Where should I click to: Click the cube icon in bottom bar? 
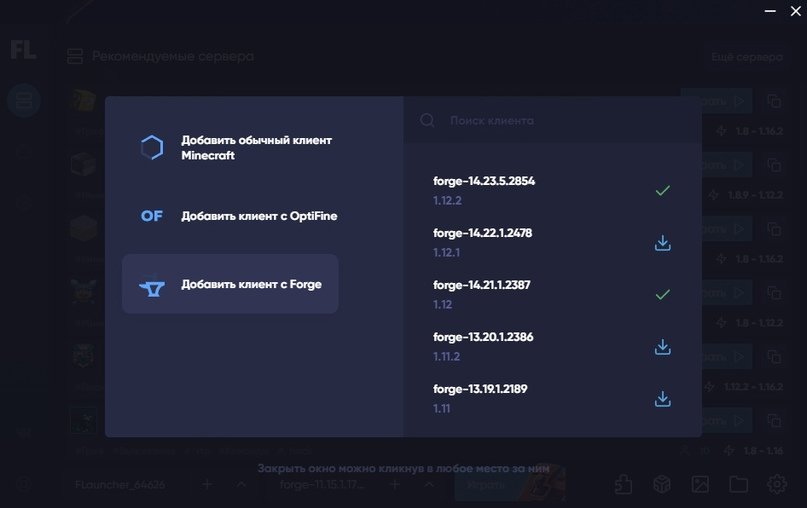point(661,484)
